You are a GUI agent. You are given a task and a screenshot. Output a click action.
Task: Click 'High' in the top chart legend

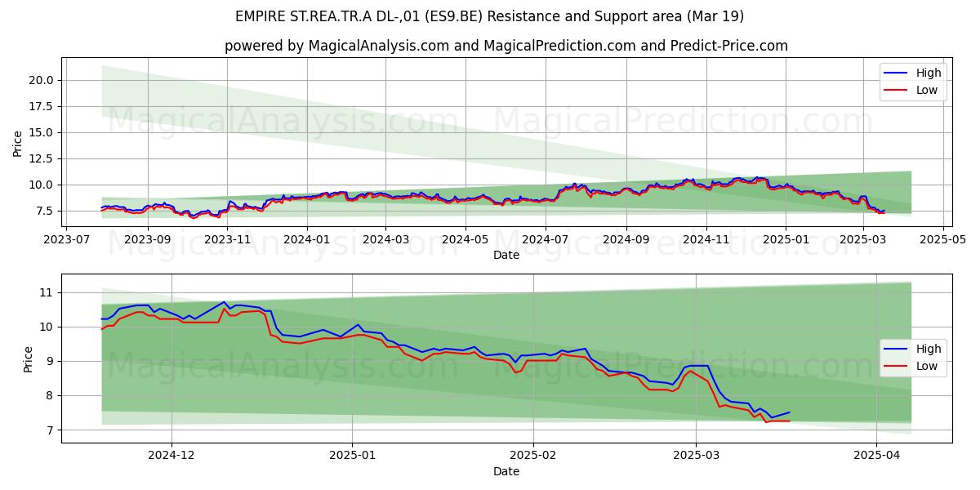click(929, 73)
